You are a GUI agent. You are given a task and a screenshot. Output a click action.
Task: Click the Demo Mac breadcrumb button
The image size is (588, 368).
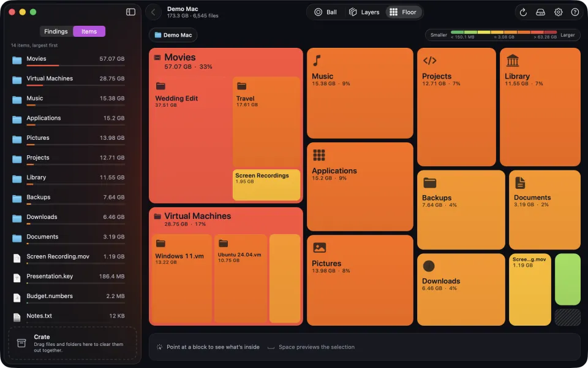(x=173, y=35)
